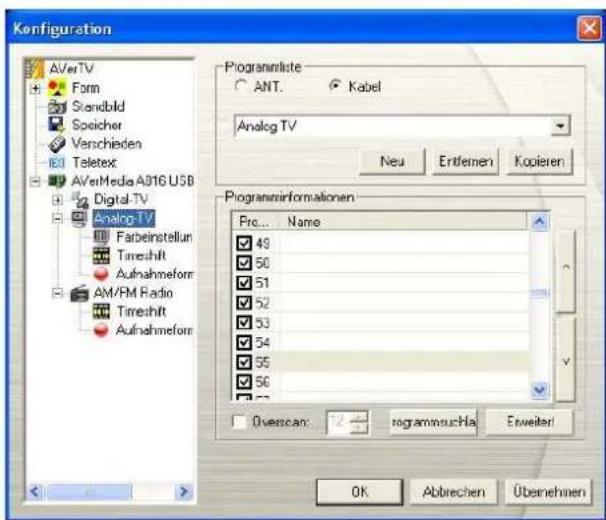Uncheck program 50 checkbox
This screenshot has width=606, height=520.
point(244,263)
